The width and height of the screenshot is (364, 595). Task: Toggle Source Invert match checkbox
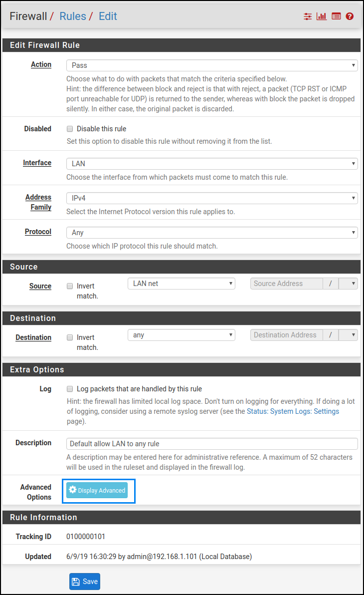[x=70, y=287]
